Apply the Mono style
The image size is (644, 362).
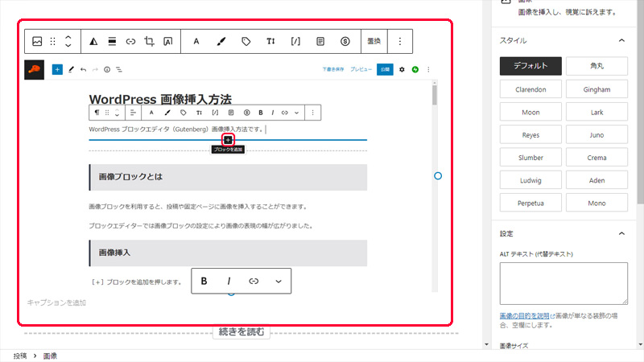tap(597, 204)
